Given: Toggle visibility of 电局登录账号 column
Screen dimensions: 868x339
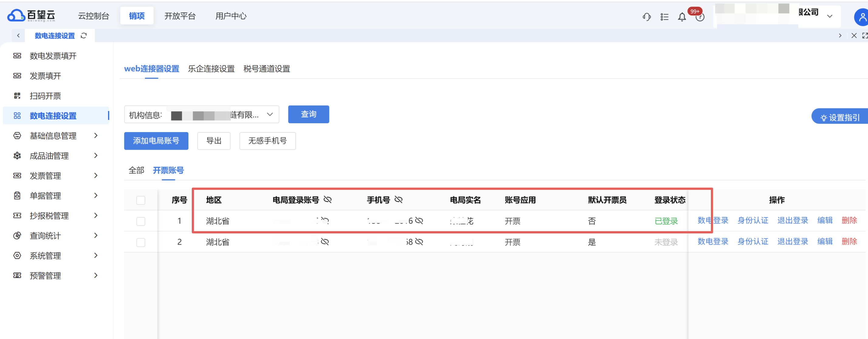Looking at the screenshot, I should 328,200.
